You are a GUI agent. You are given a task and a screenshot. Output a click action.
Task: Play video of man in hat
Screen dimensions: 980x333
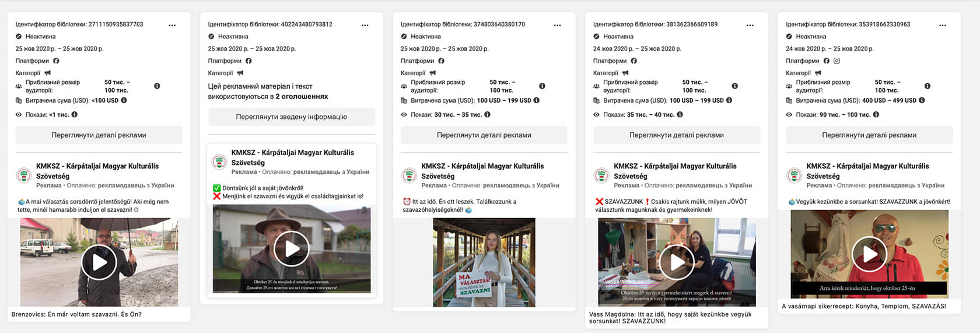291,248
